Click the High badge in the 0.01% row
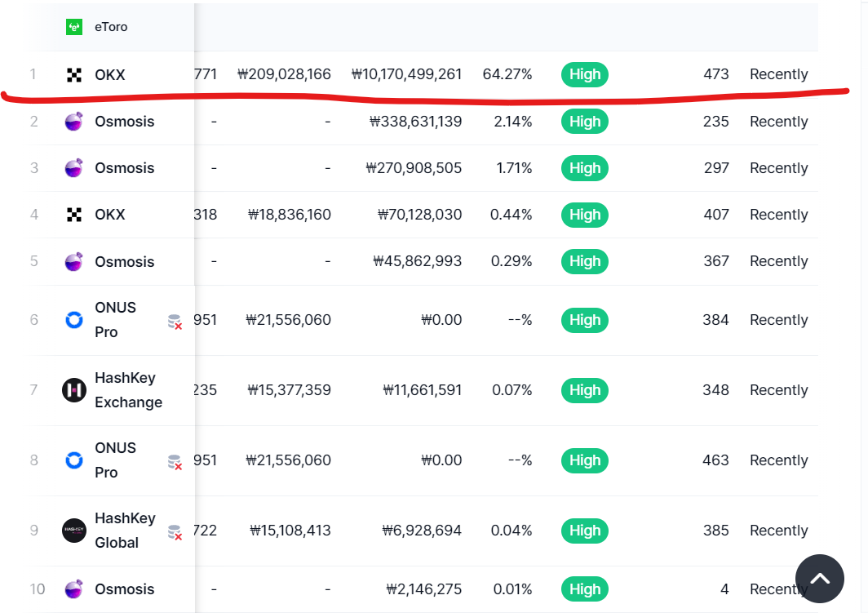Screen dimensions: 868x613 tap(585, 589)
